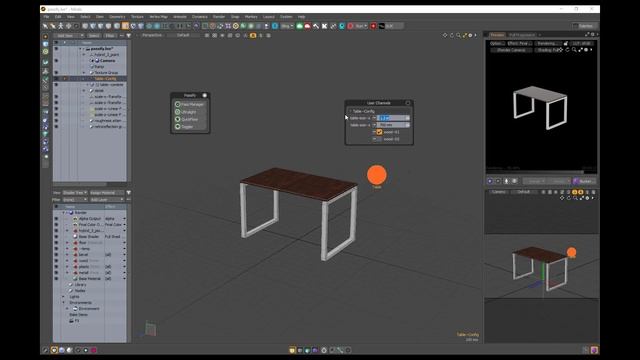
Task: Click the Pass Manager button
Action: (x=189, y=104)
